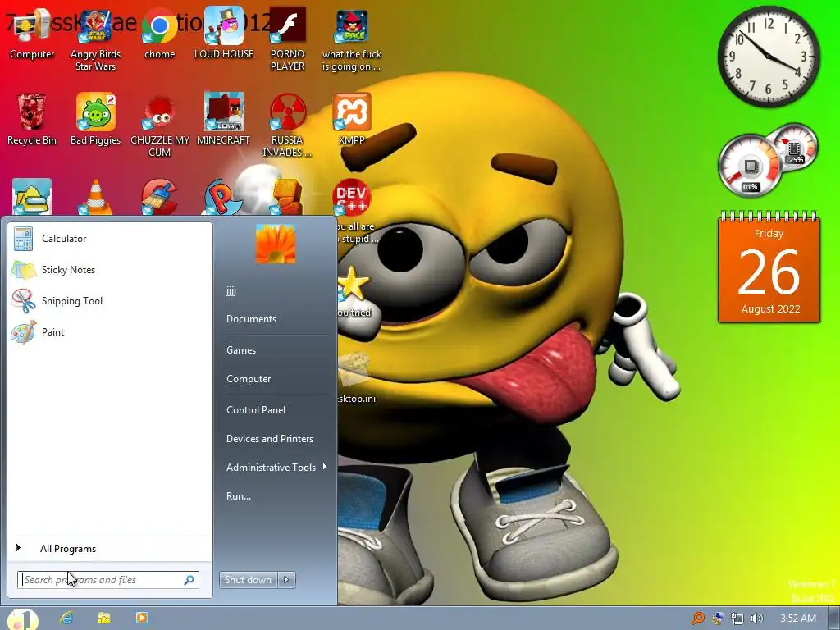
Task: Click the Show desktop button
Action: pos(834,619)
